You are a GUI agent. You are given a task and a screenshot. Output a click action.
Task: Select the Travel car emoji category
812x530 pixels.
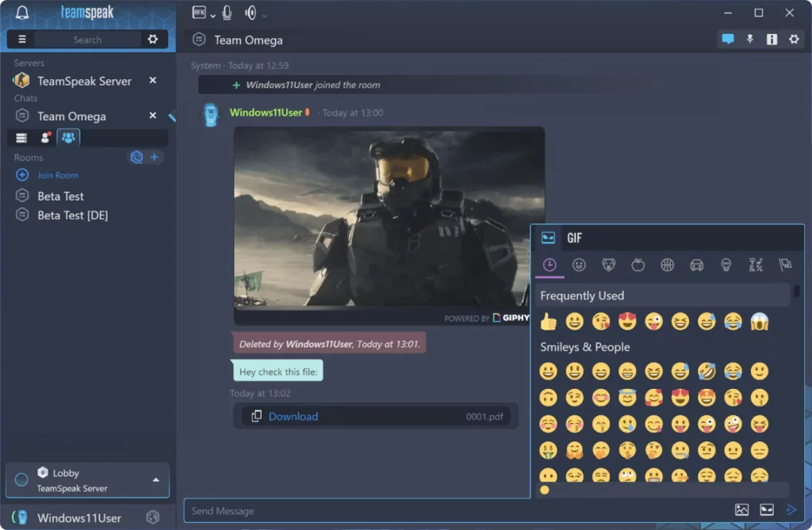point(696,265)
